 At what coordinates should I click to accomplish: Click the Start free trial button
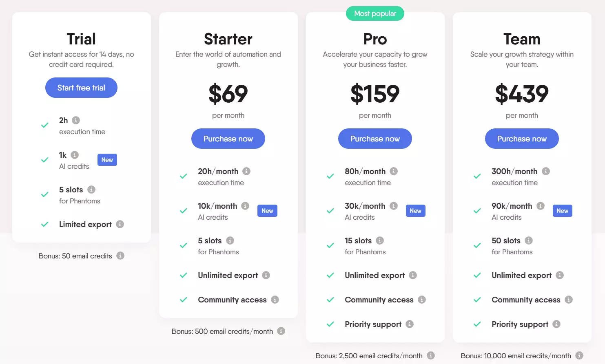tap(81, 88)
